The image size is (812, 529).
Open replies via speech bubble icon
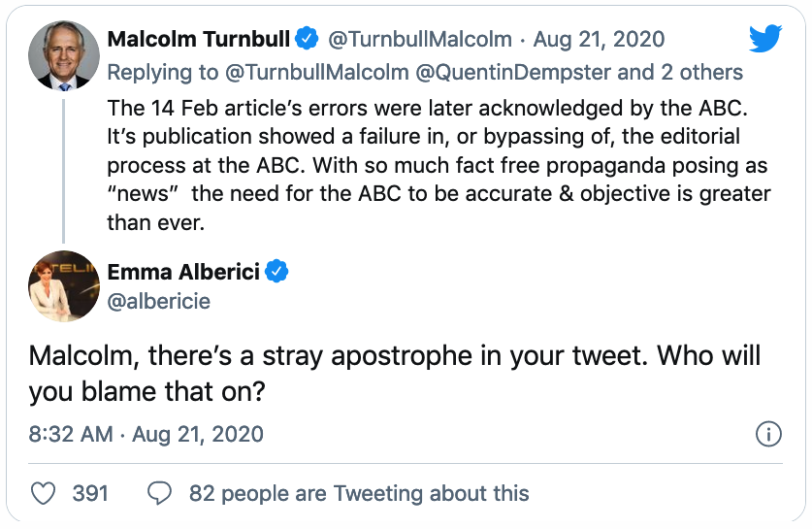[x=159, y=493]
